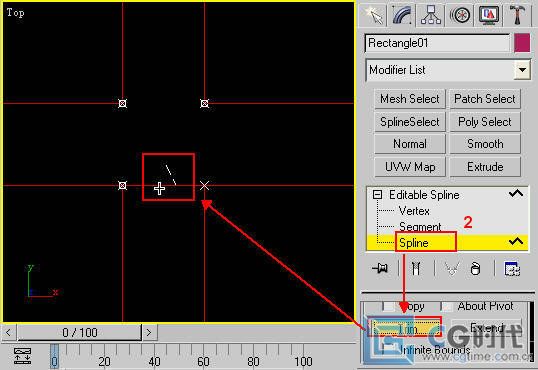Apply the UVW Map modifier
The image size is (538, 370).
(410, 167)
